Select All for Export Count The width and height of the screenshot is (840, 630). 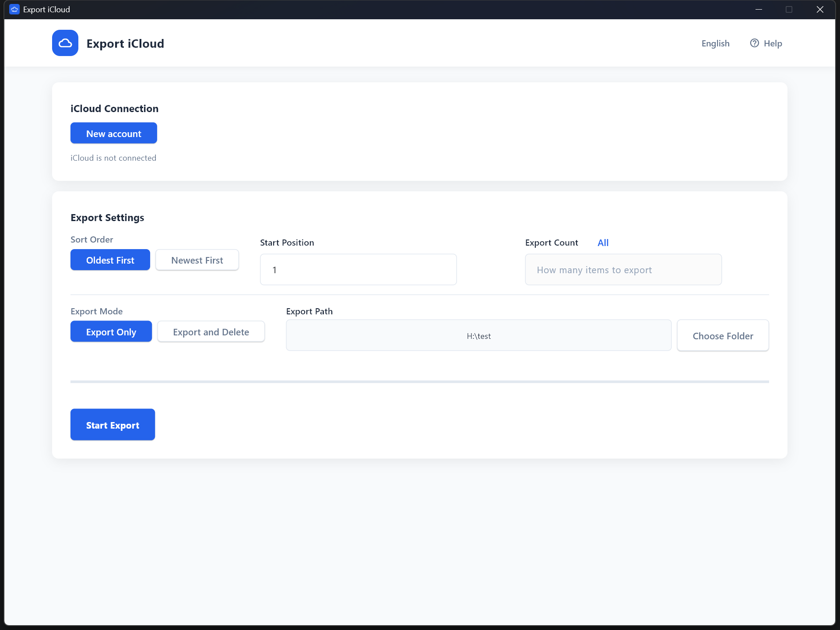tap(603, 243)
